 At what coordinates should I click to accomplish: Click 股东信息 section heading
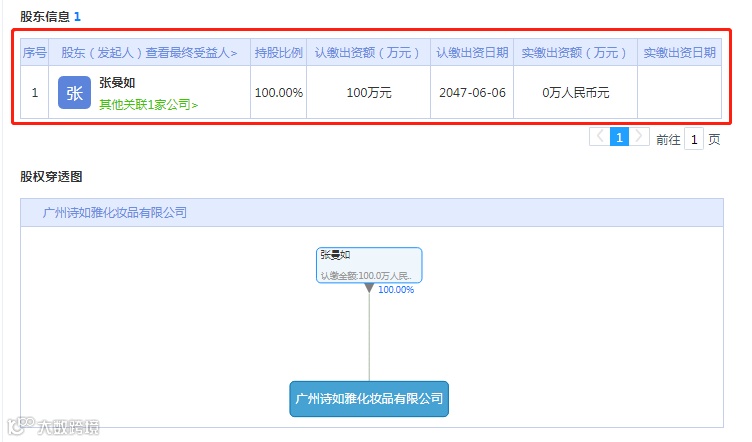(45, 17)
